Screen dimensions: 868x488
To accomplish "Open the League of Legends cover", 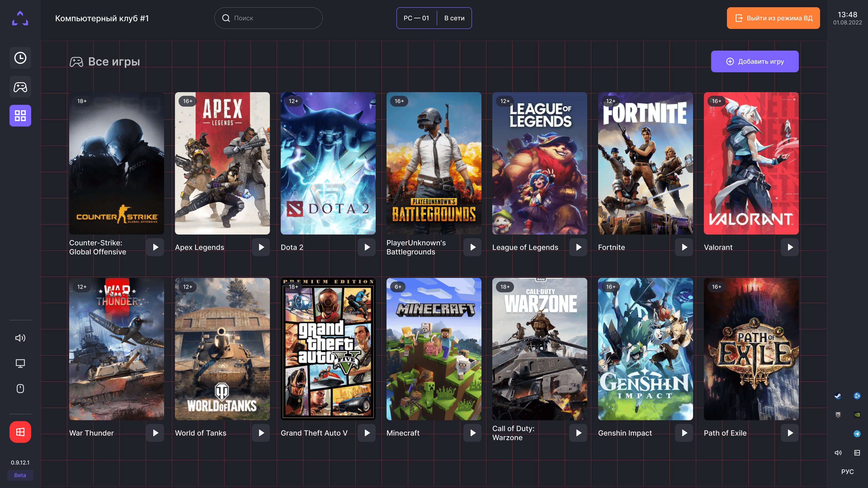I will 540,163.
